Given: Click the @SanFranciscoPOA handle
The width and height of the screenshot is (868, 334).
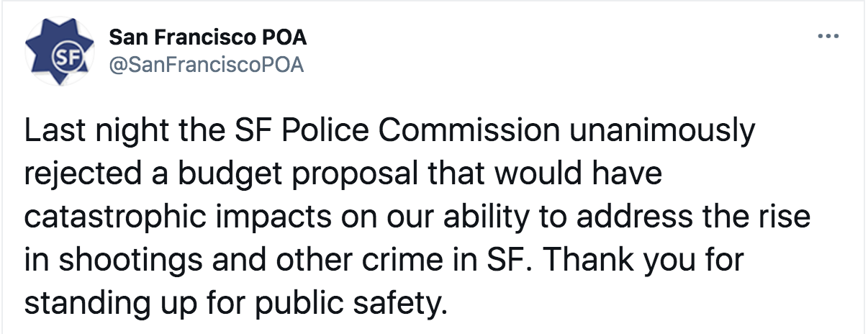Looking at the screenshot, I should [207, 65].
